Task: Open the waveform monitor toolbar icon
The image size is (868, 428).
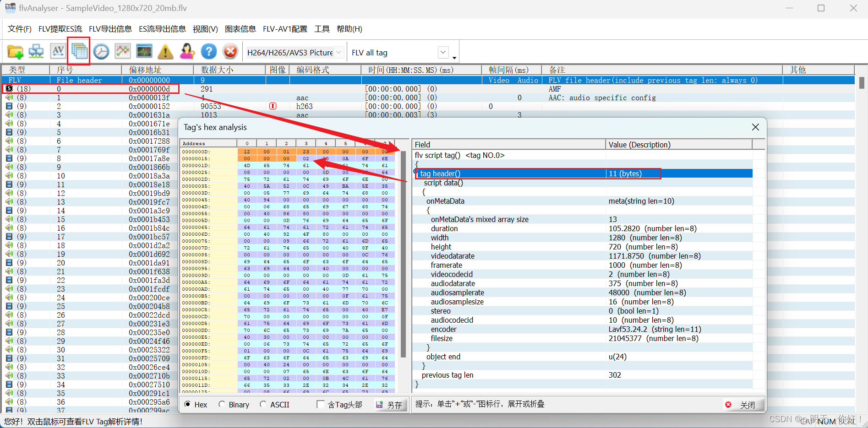Action: click(144, 51)
